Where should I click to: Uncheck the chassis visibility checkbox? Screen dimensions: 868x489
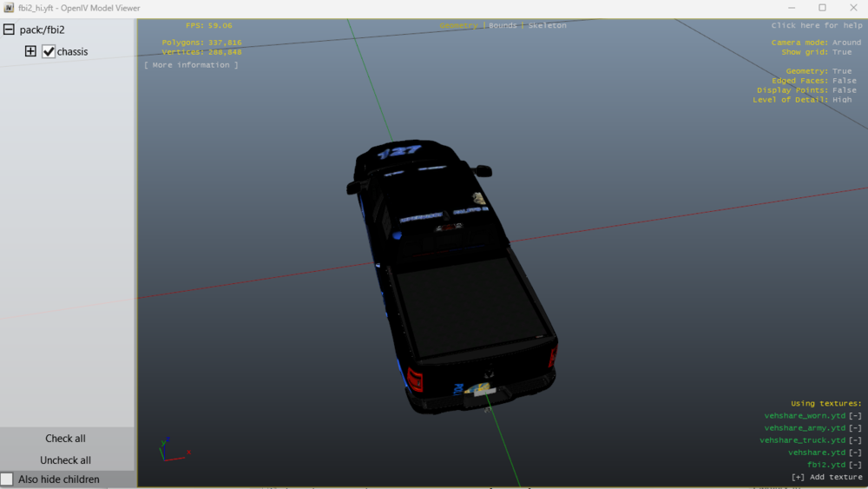tap(49, 51)
